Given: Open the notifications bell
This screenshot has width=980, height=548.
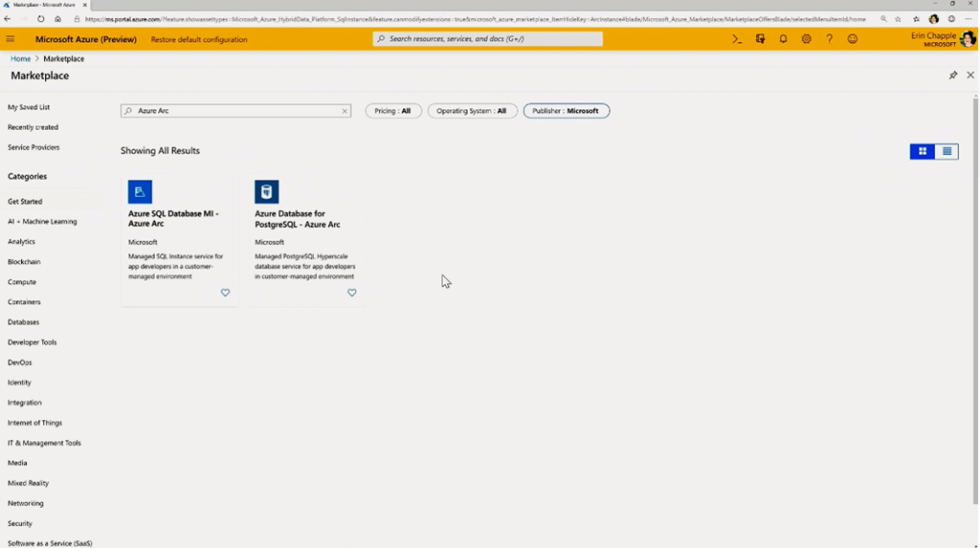Looking at the screenshot, I should (783, 39).
